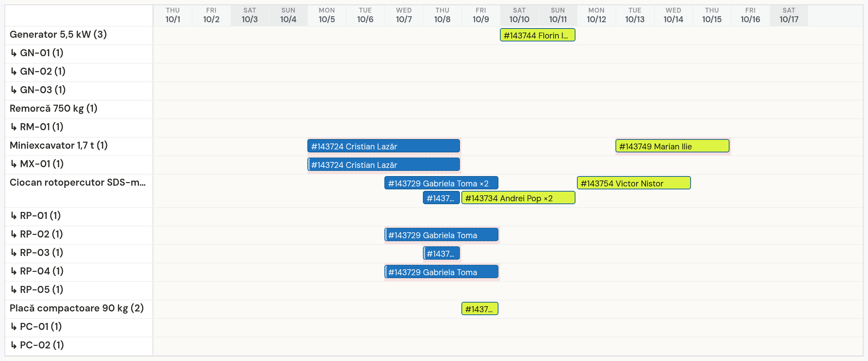Select #143724 Cristian Lazăr booking on MX-01 row
The image size is (868, 361).
pyautogui.click(x=384, y=165)
